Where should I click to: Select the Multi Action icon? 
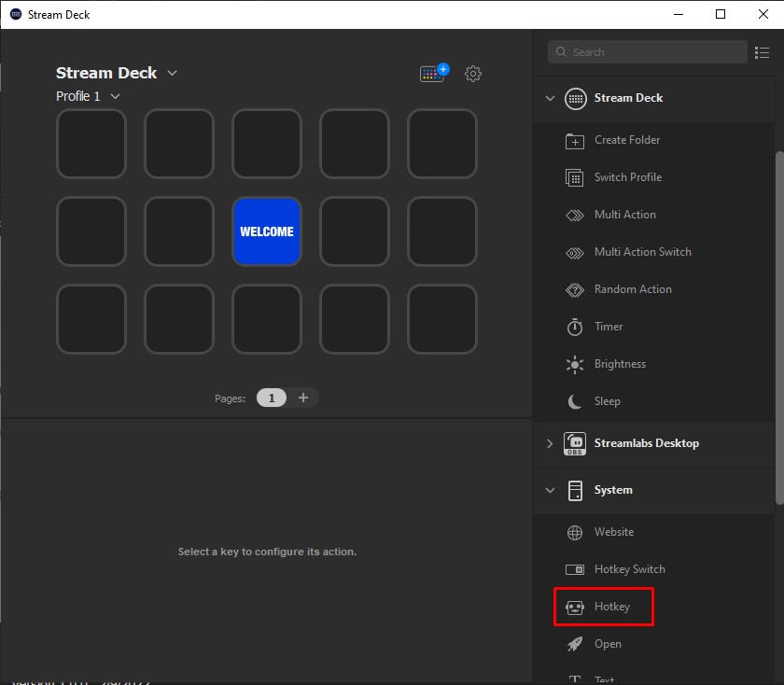pyautogui.click(x=575, y=215)
